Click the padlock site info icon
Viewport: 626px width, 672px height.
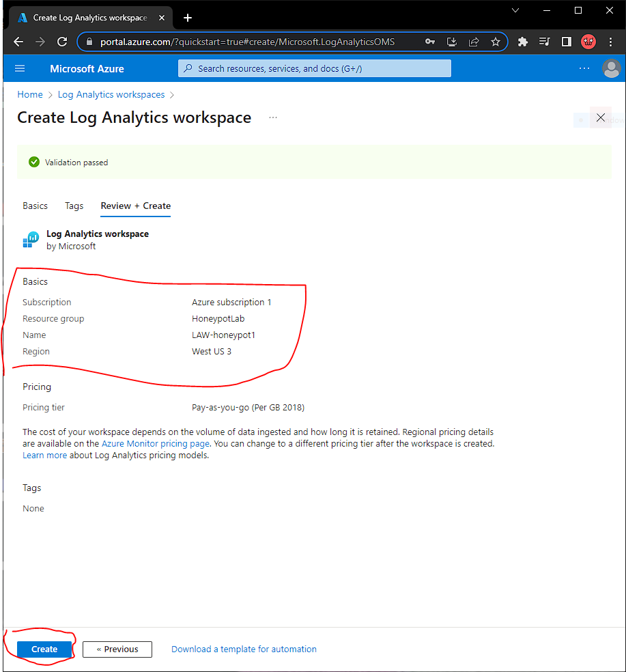pos(89,42)
